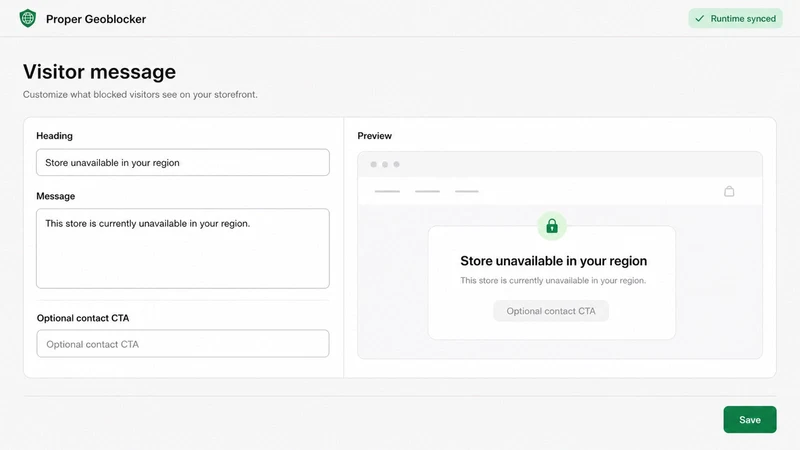
Task: Click the checkmark in Runtime synced badge
Action: click(699, 19)
